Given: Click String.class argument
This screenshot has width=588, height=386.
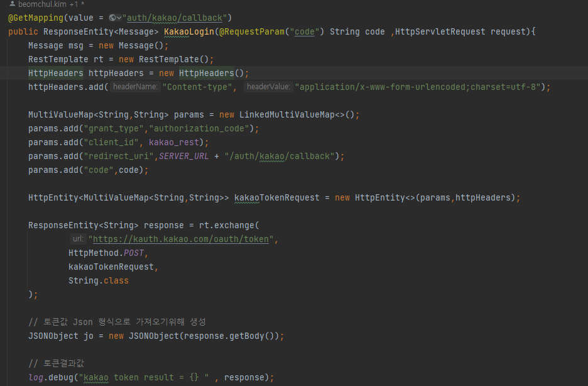Looking at the screenshot, I should click(x=98, y=281).
